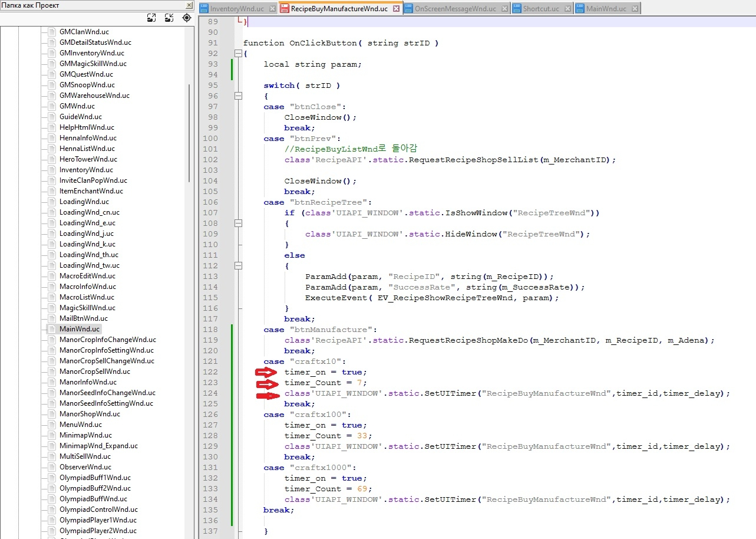
Task: Select LoadingWnd_tw.uc in the folder tree
Action: (x=90, y=265)
